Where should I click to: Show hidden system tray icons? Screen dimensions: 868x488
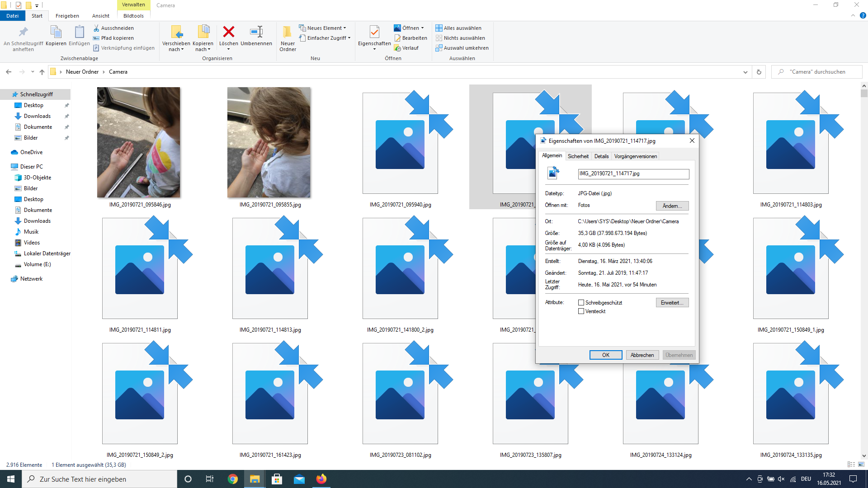(x=749, y=479)
